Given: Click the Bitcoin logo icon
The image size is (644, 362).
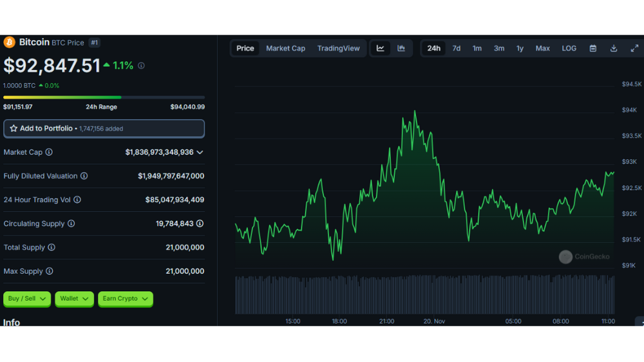Looking at the screenshot, I should pyautogui.click(x=10, y=43).
